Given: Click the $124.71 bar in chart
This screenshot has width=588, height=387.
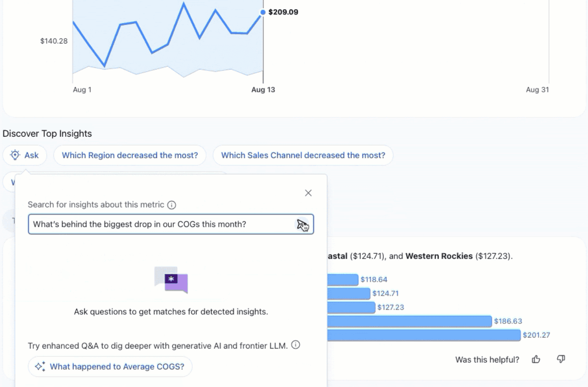Looking at the screenshot, I should click(348, 294).
